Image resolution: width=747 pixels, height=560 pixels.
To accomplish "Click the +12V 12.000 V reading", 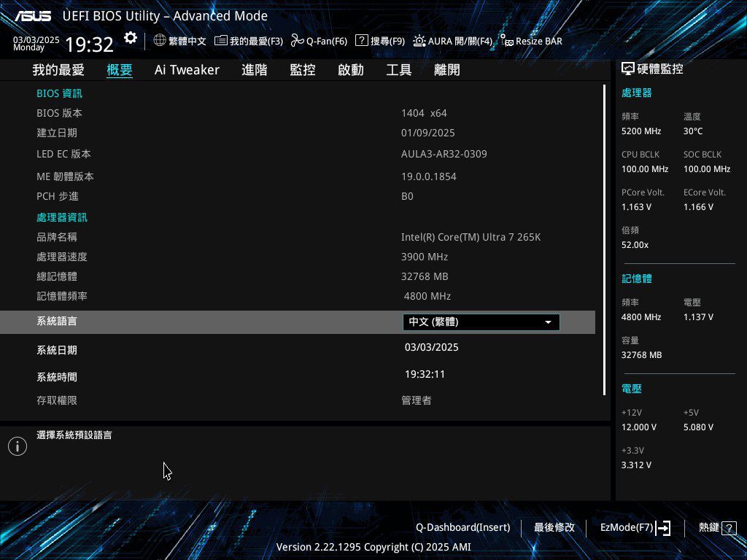I will (x=639, y=427).
